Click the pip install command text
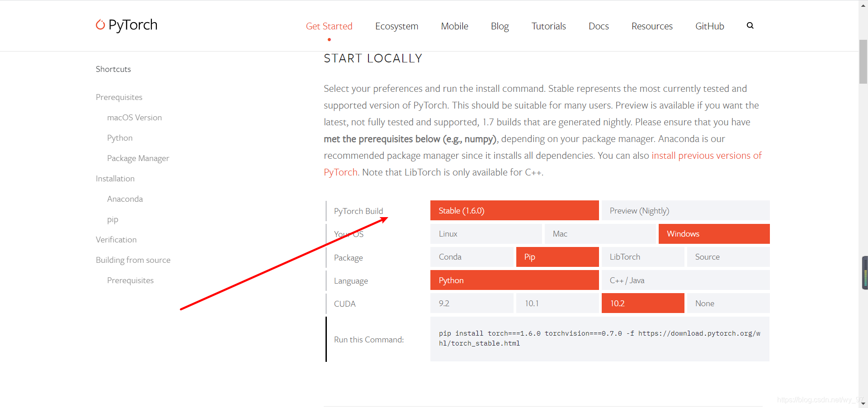The width and height of the screenshot is (868, 408). 599,338
